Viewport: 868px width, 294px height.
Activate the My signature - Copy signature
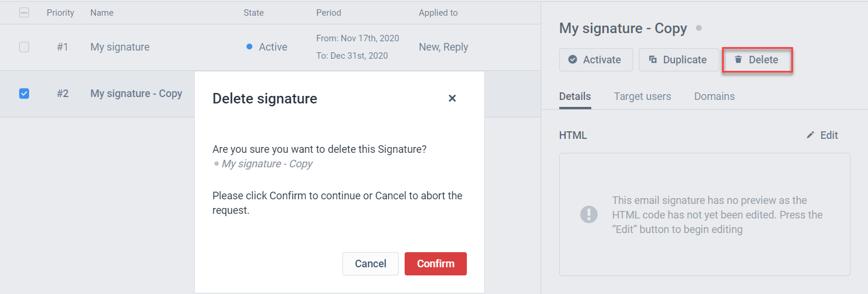point(596,60)
